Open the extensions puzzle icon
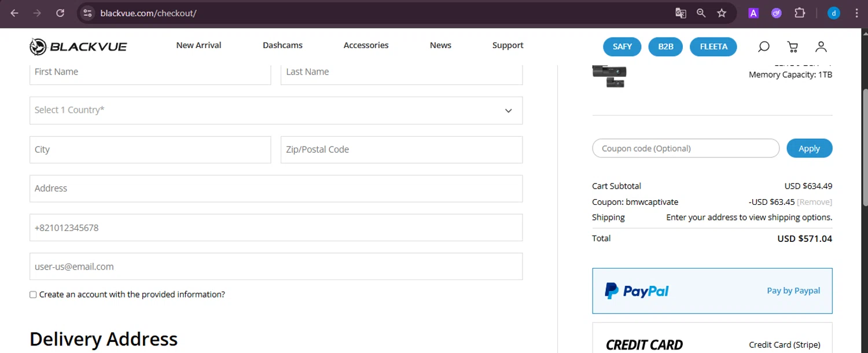This screenshot has height=353, width=868. click(x=800, y=13)
